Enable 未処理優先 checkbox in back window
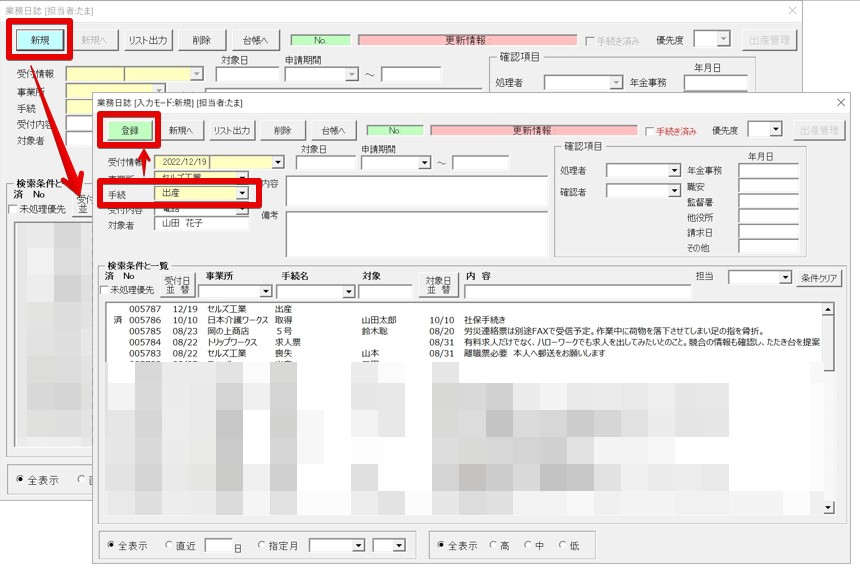The image size is (860, 572). (13, 209)
